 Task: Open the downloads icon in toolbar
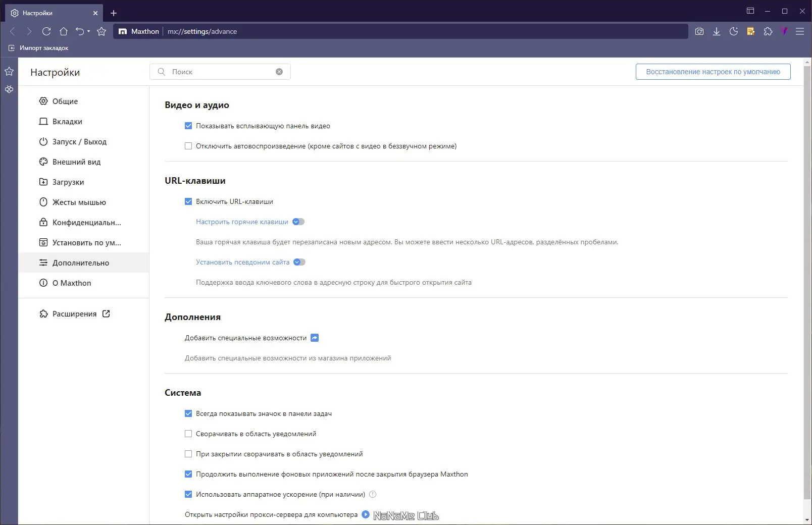717,31
